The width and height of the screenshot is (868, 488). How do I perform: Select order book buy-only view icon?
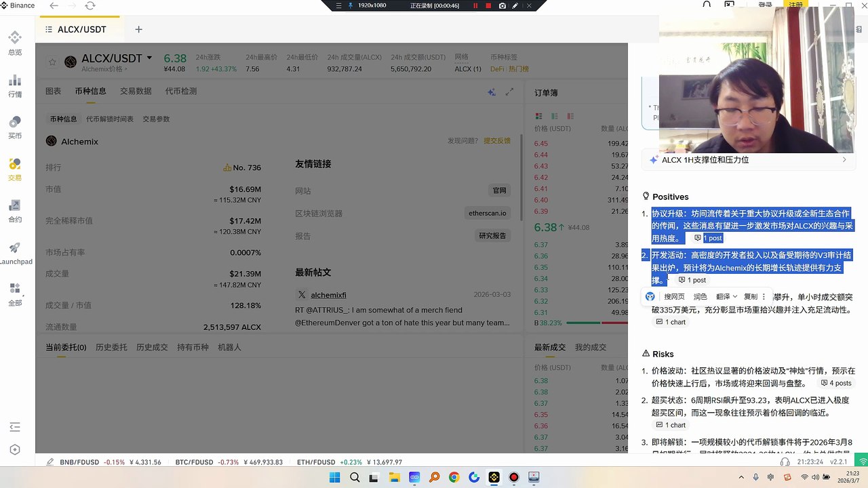[555, 116]
